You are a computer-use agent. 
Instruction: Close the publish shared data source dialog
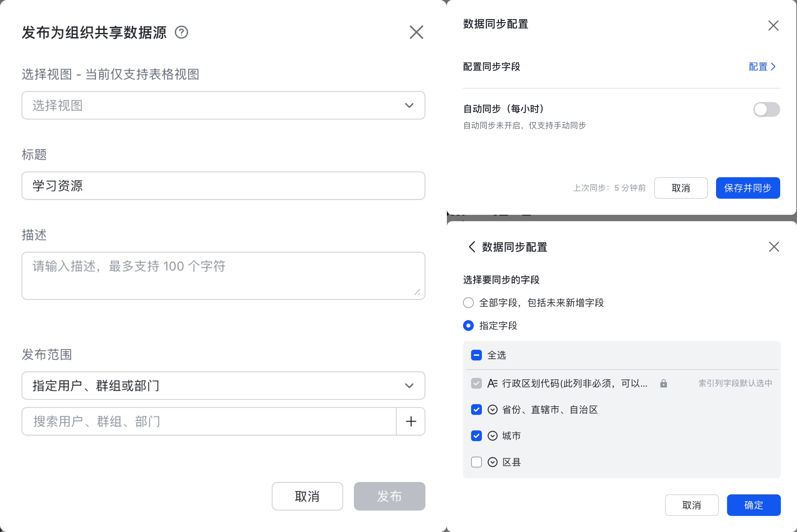coord(416,33)
